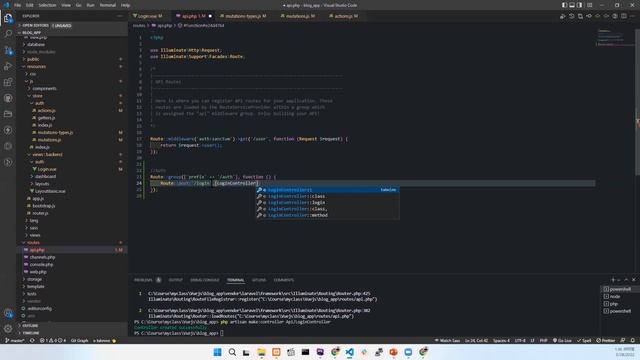Screen dimensions: 640x360
Task: Select LoginController::class suggestion
Action: point(327,196)
